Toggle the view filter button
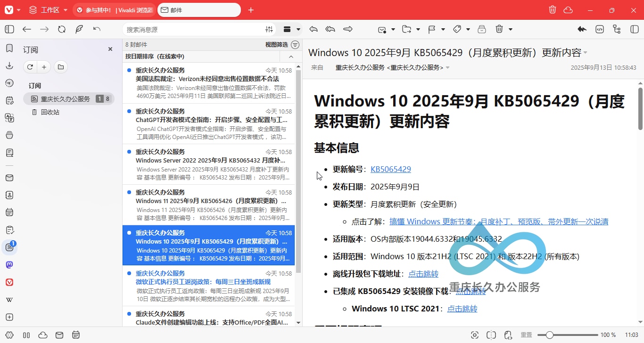 click(295, 45)
